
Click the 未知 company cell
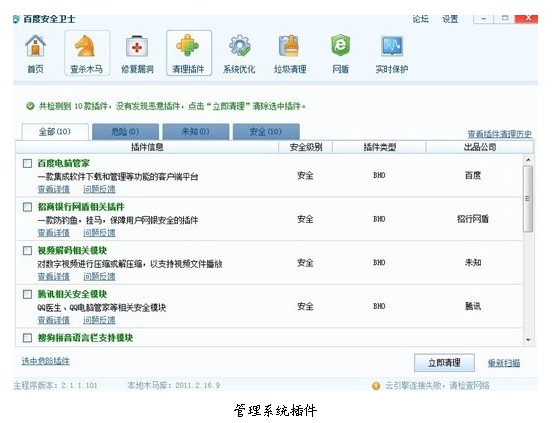473,263
